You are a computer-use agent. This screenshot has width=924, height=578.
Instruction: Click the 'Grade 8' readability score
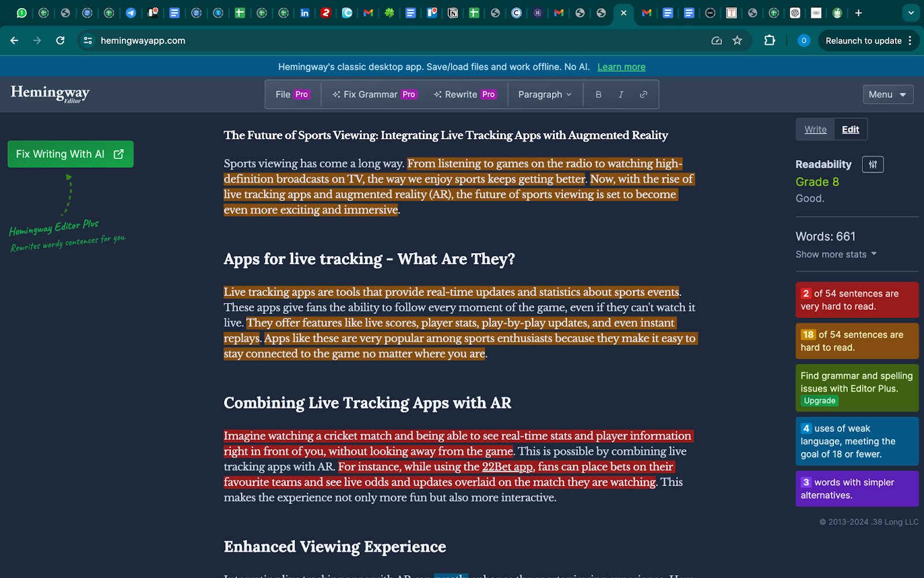(x=817, y=182)
